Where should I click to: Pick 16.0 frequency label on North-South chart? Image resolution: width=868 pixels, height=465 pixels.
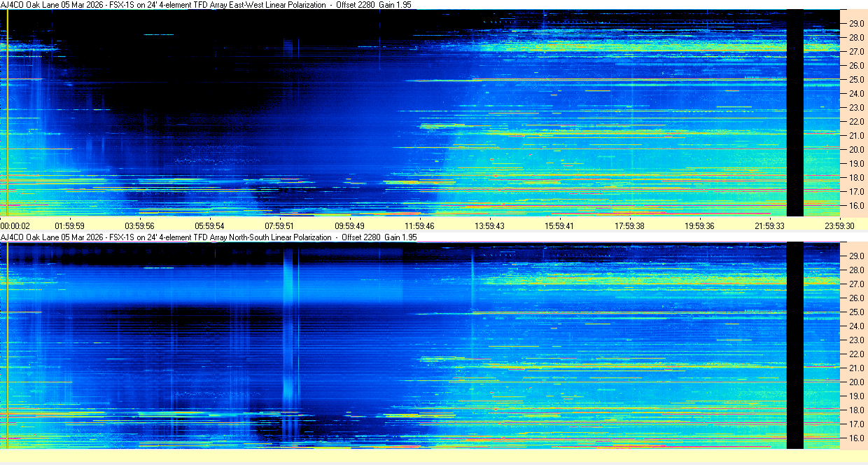pyautogui.click(x=856, y=438)
